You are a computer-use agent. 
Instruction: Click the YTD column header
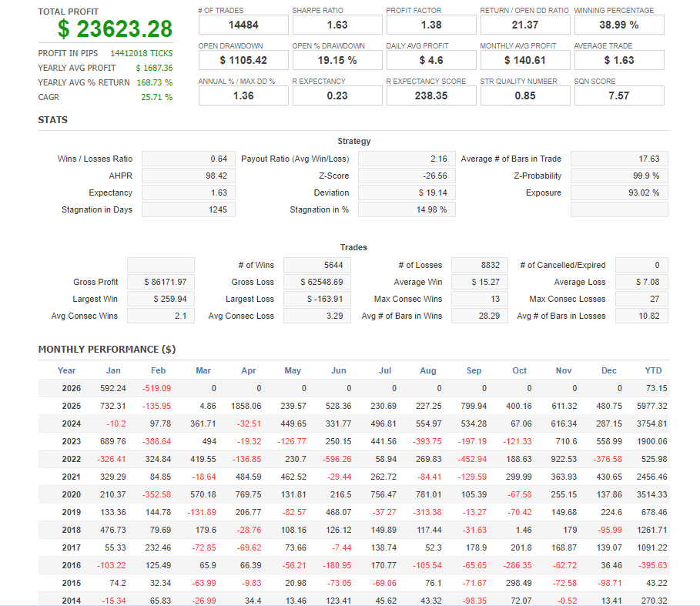pos(653,370)
